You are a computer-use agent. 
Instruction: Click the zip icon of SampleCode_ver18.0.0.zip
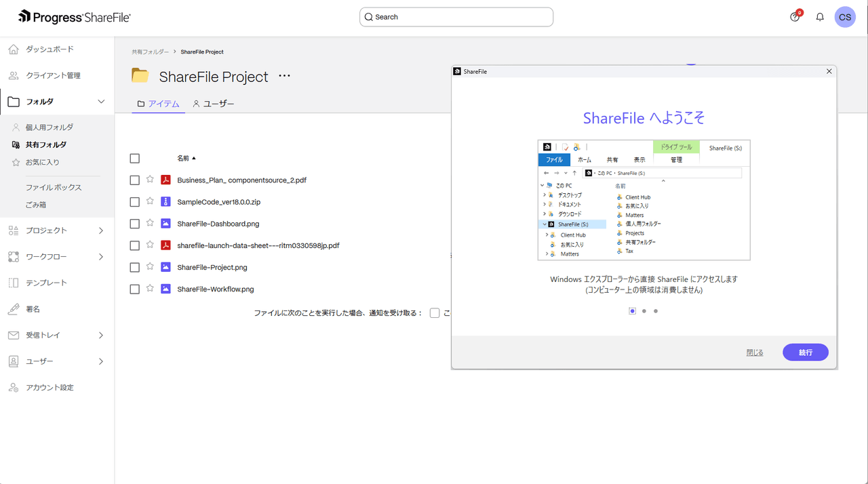[x=165, y=202]
